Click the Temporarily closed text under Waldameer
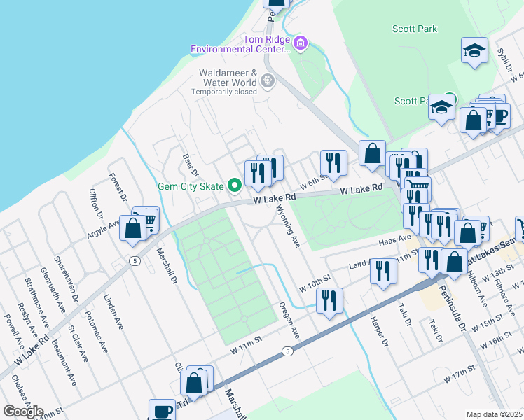The height and width of the screenshot is (420, 524). click(224, 92)
